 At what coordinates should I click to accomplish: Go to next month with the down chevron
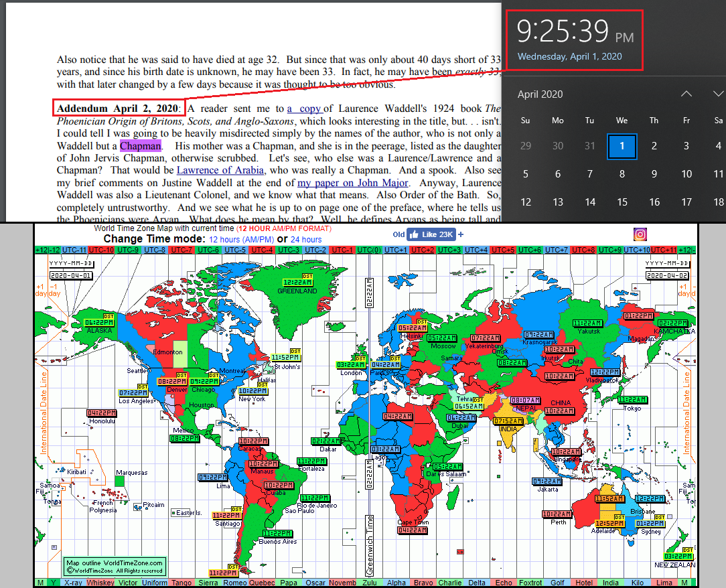pos(718,94)
